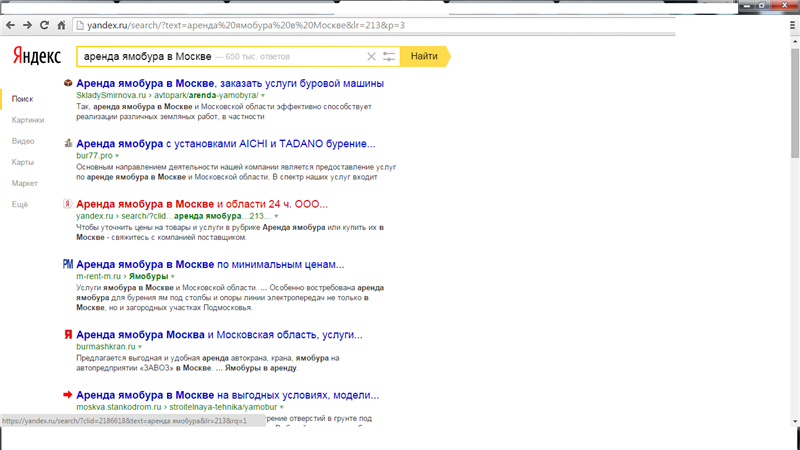The width and height of the screenshot is (800, 450).
Task: Open the browser home page icon
Action: (61, 25)
